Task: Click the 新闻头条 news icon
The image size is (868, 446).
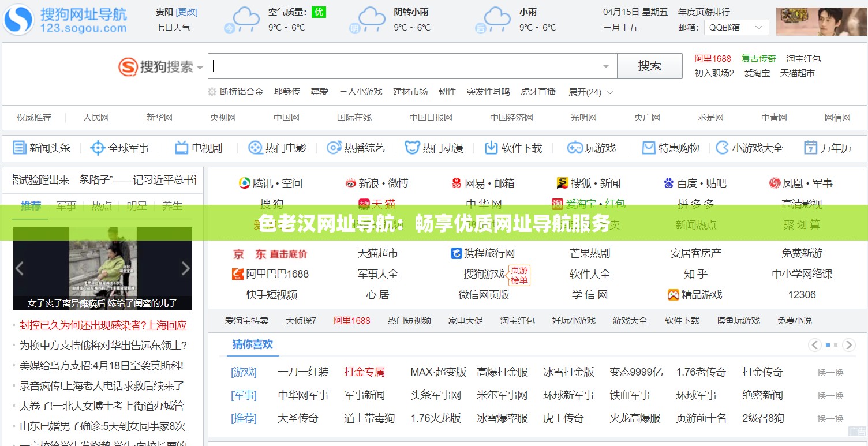Action: tap(20, 148)
